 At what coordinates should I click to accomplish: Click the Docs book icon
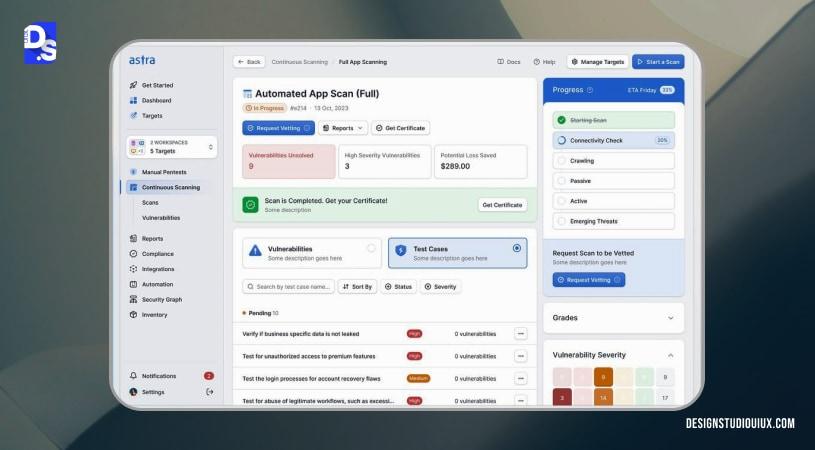[501, 61]
